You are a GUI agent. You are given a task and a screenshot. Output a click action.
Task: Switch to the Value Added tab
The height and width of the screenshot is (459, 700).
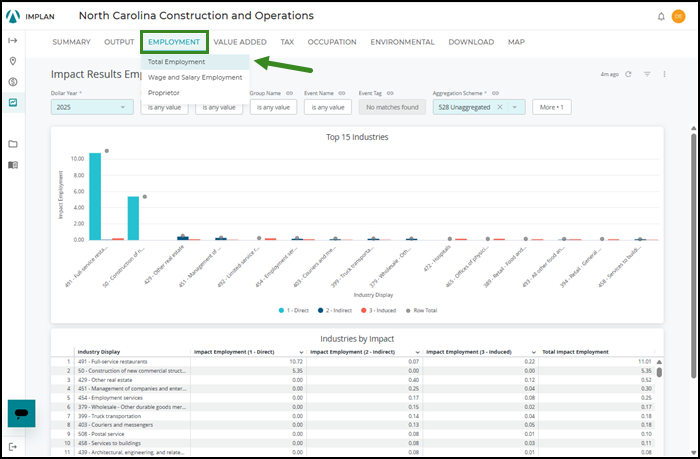pyautogui.click(x=240, y=42)
